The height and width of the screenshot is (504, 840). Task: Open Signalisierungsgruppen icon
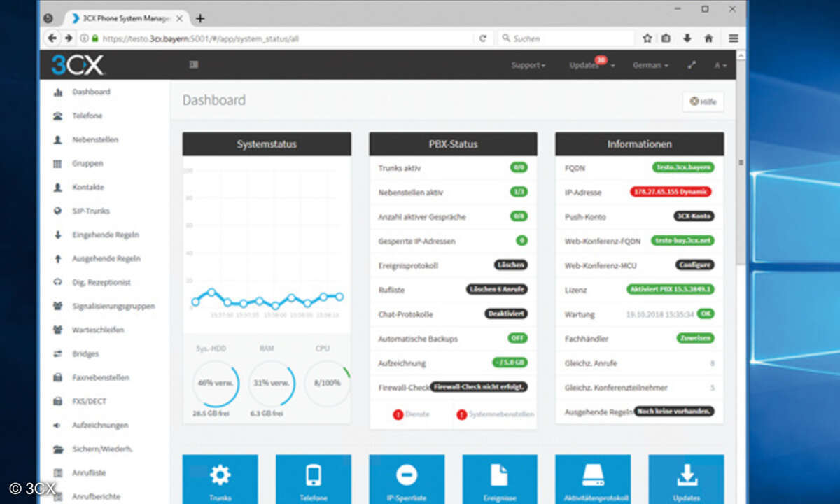57,306
